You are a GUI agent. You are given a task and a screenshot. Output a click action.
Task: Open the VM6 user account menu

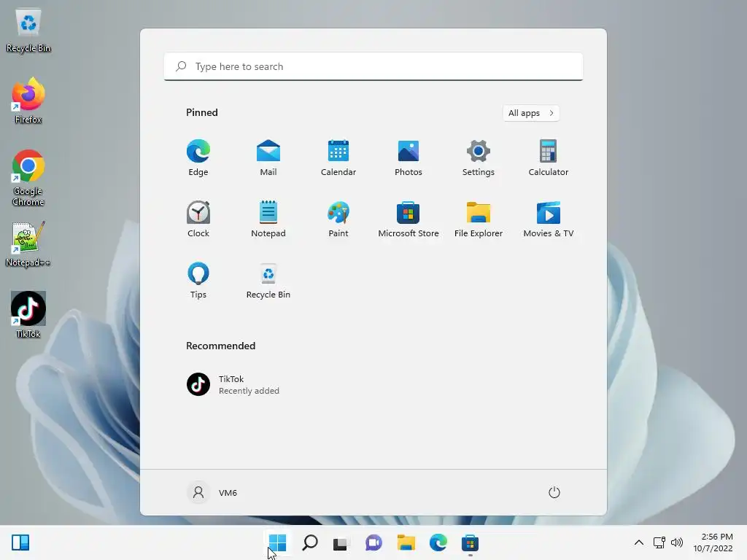pyautogui.click(x=212, y=492)
